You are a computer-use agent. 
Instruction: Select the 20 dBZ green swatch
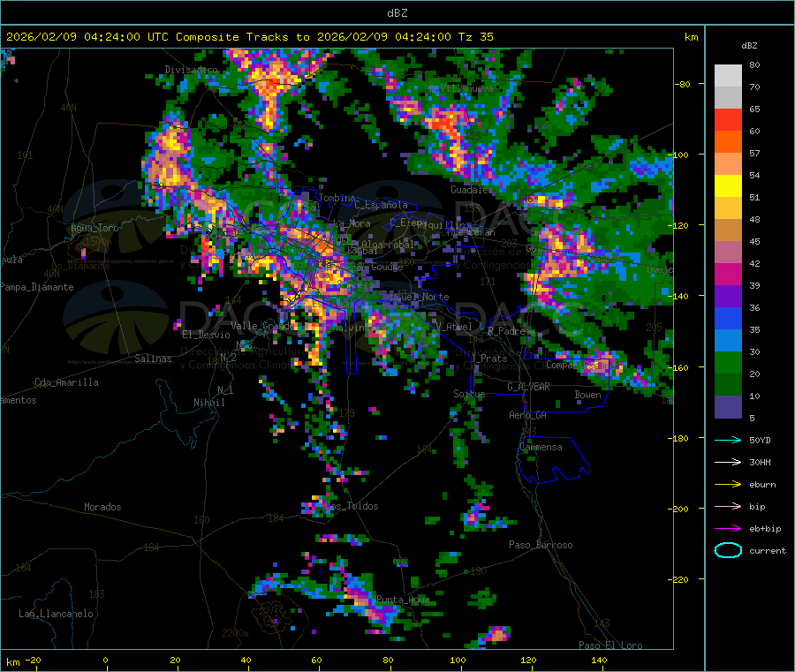coord(728,385)
